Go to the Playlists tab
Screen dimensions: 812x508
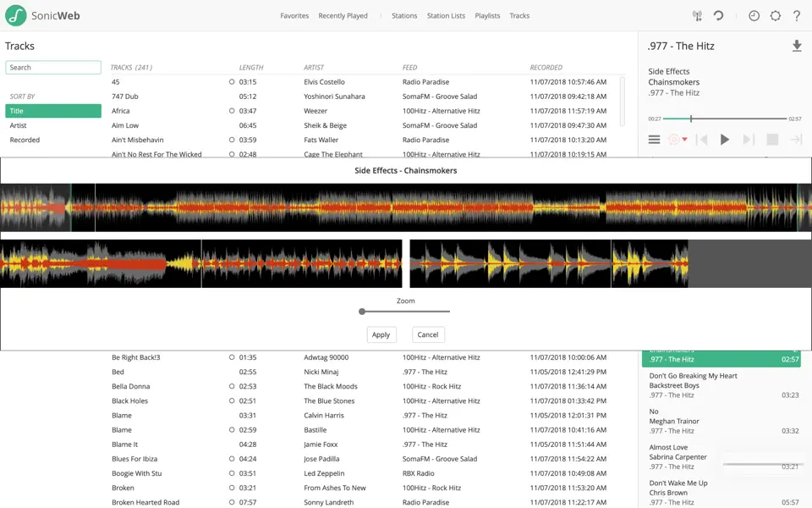click(x=487, y=16)
